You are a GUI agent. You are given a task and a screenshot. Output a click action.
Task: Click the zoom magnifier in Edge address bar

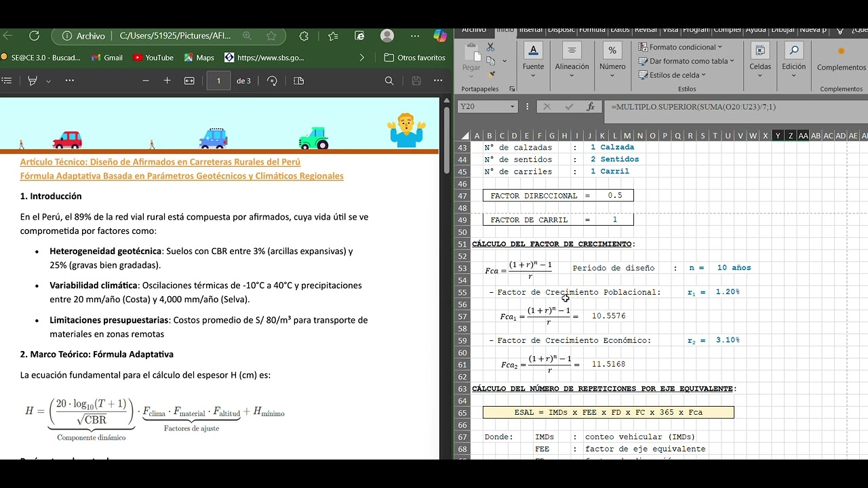pyautogui.click(x=247, y=36)
